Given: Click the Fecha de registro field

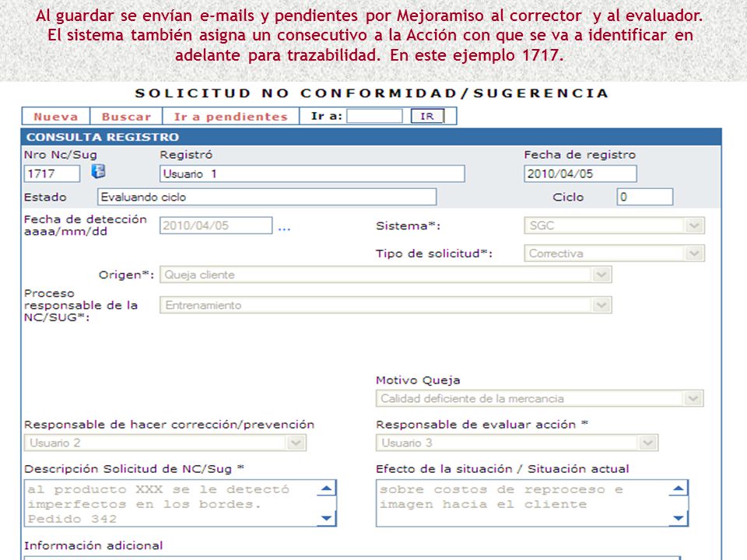Looking at the screenshot, I should point(580,173).
